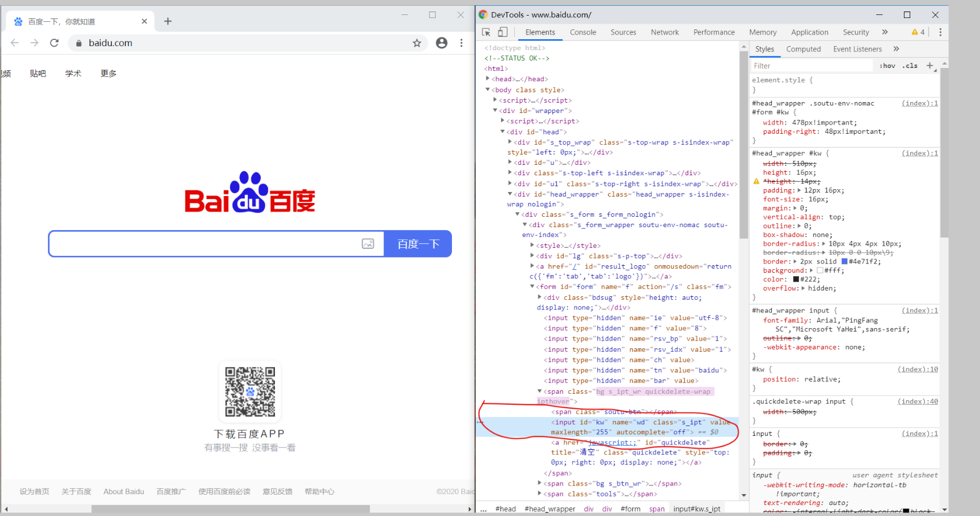Open the Chrome profile avatar
This screenshot has width=980, height=516.
click(x=442, y=43)
